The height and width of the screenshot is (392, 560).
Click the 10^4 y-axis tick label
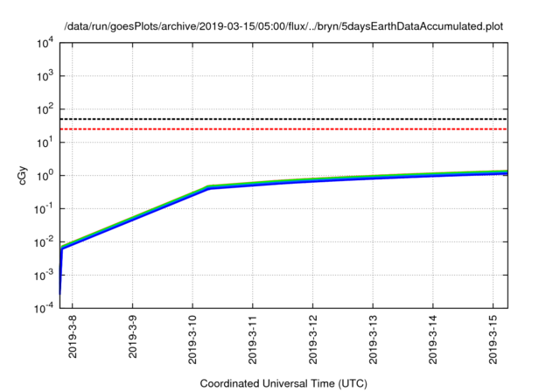click(45, 43)
